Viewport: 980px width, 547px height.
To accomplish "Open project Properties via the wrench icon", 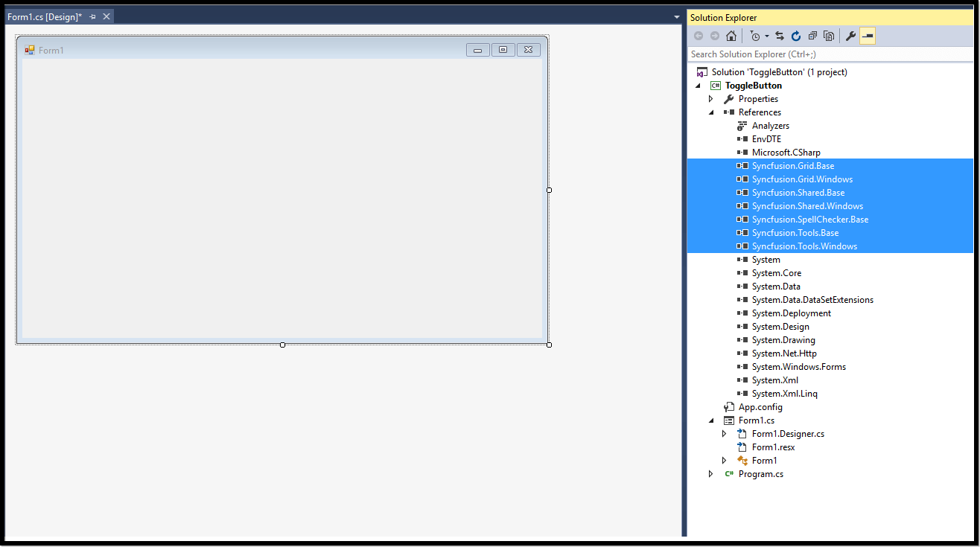I will click(x=850, y=35).
